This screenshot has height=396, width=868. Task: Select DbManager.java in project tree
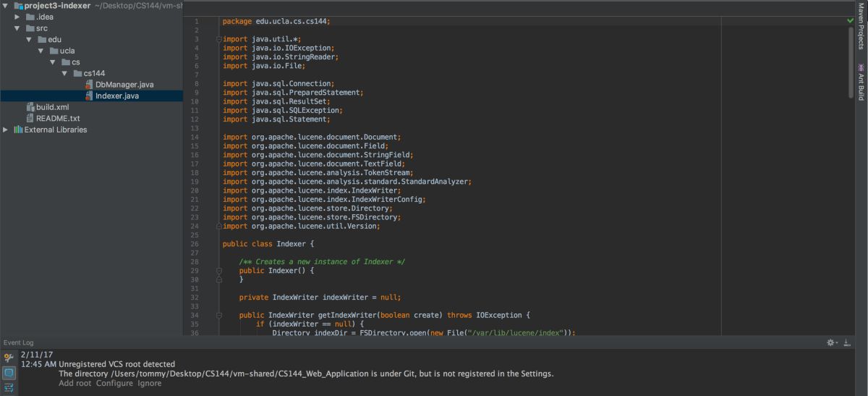pyautogui.click(x=124, y=85)
